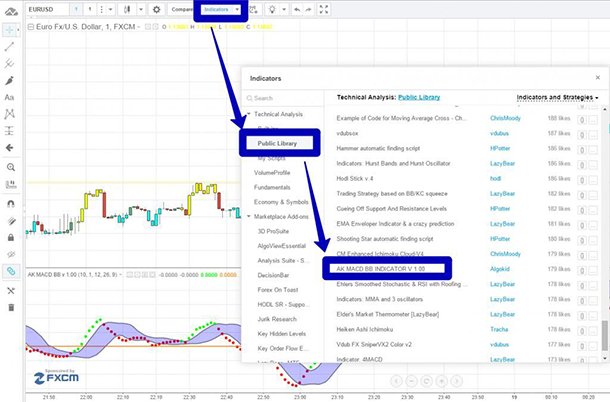This screenshot has width=610, height=402.
Task: Open Tracha author link
Action: point(499,329)
